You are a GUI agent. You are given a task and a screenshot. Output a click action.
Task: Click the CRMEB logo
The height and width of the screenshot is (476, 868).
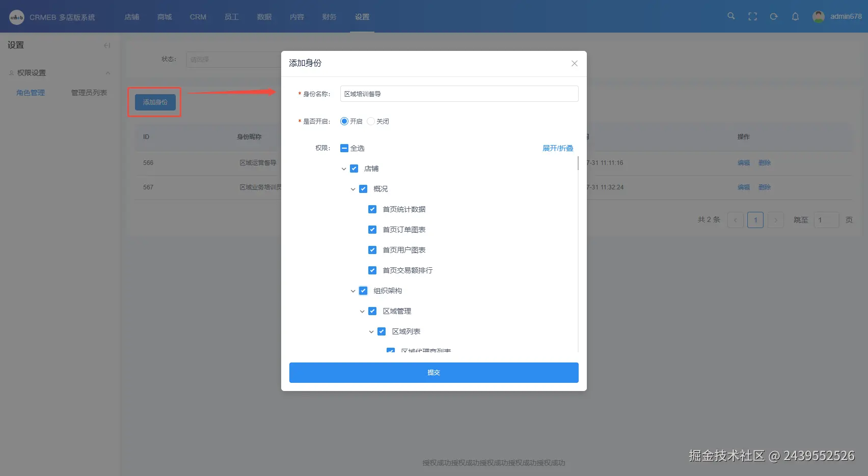[17, 17]
